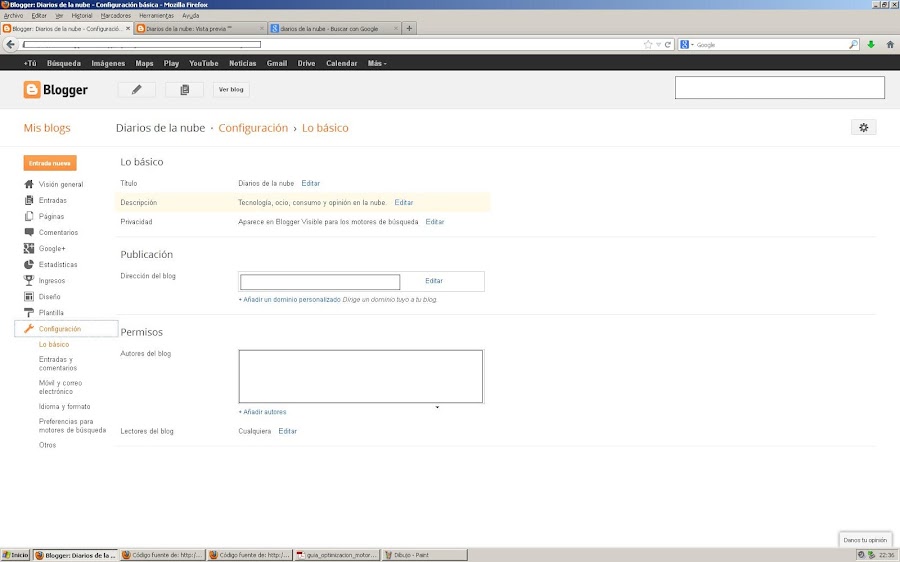900x562 pixels.
Task: Edit the Dirección del blog
Action: pos(434,281)
